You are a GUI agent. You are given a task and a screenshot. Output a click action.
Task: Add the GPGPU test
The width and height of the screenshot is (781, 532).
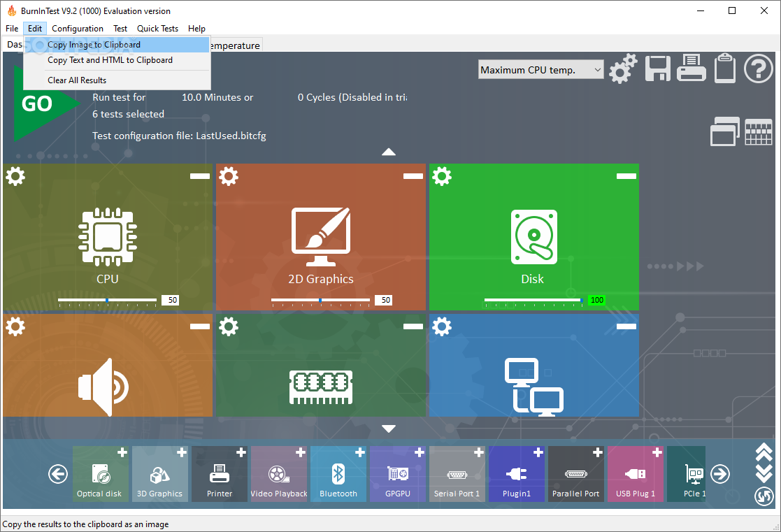pos(420,452)
